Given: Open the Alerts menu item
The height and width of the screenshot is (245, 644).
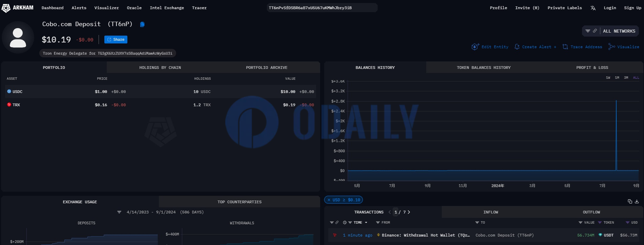Looking at the screenshot, I should pyautogui.click(x=79, y=8).
